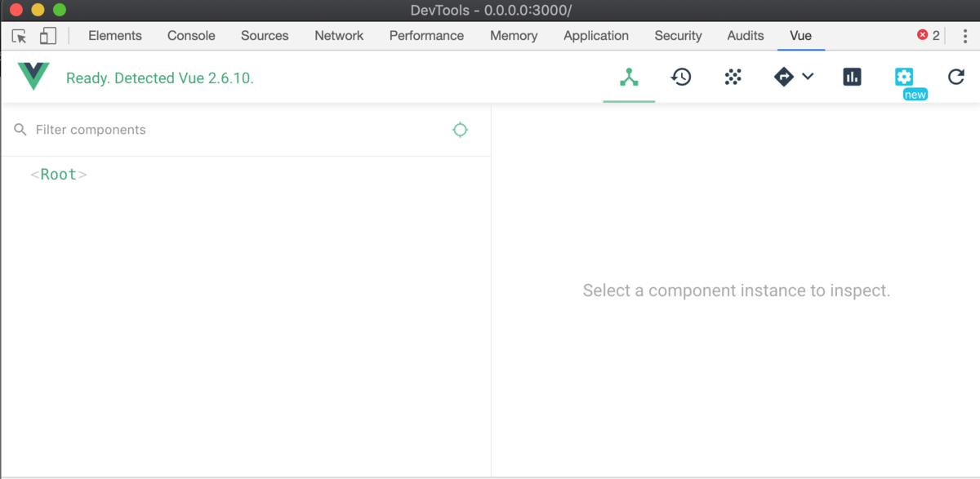The height and width of the screenshot is (479, 980).
Task: Refresh the Vue devtools
Action: [x=955, y=78]
